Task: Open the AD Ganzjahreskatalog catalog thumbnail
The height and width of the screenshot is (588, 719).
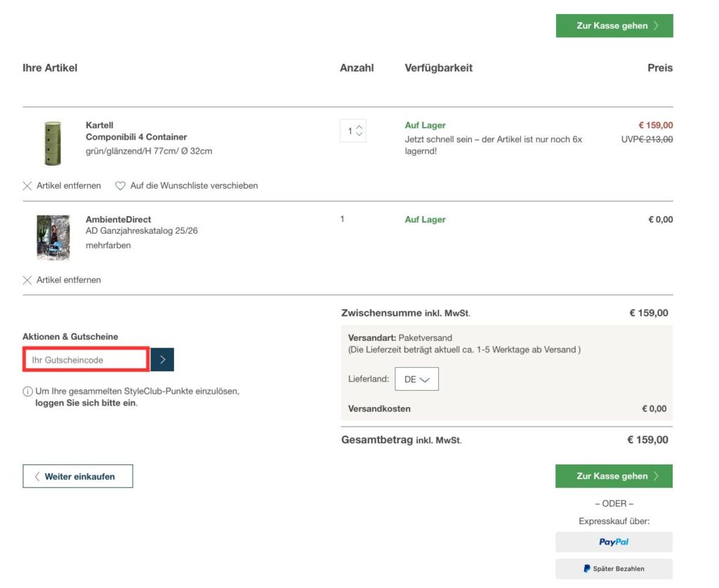Action: point(53,237)
